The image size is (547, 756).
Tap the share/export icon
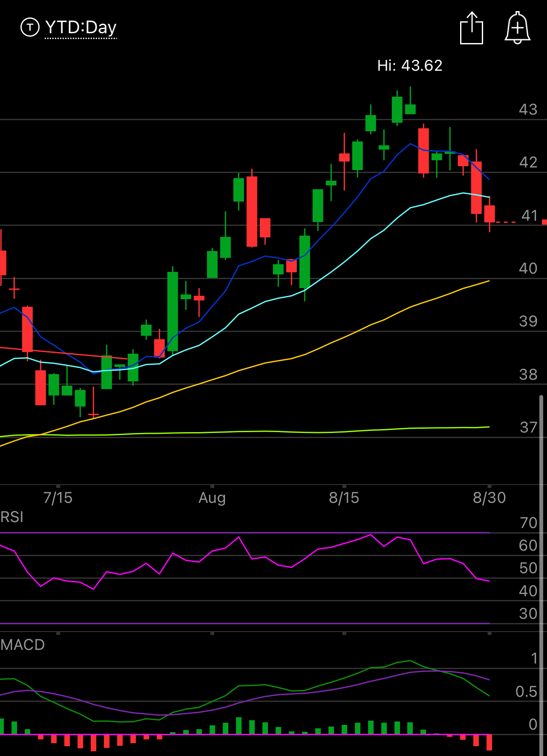tap(472, 28)
